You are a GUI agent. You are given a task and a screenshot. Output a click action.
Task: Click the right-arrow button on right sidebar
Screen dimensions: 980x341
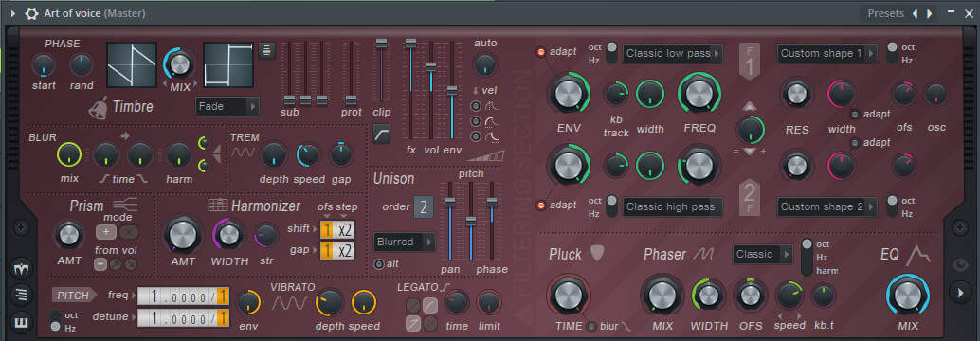click(960, 292)
